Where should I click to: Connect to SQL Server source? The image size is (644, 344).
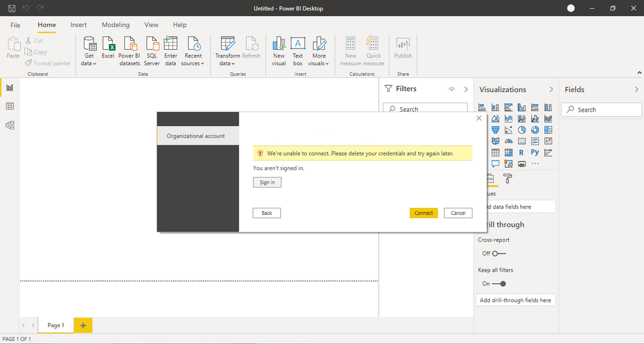(151, 51)
